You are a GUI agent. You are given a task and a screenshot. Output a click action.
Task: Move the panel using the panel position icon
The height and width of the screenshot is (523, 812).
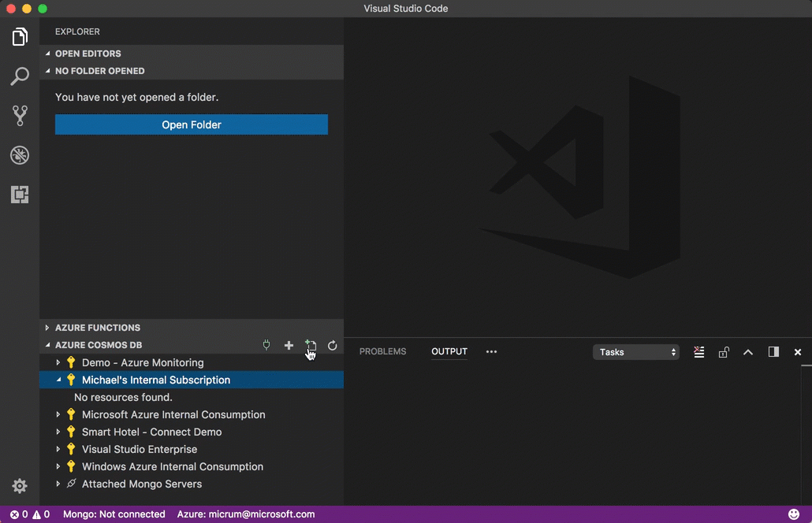click(773, 352)
